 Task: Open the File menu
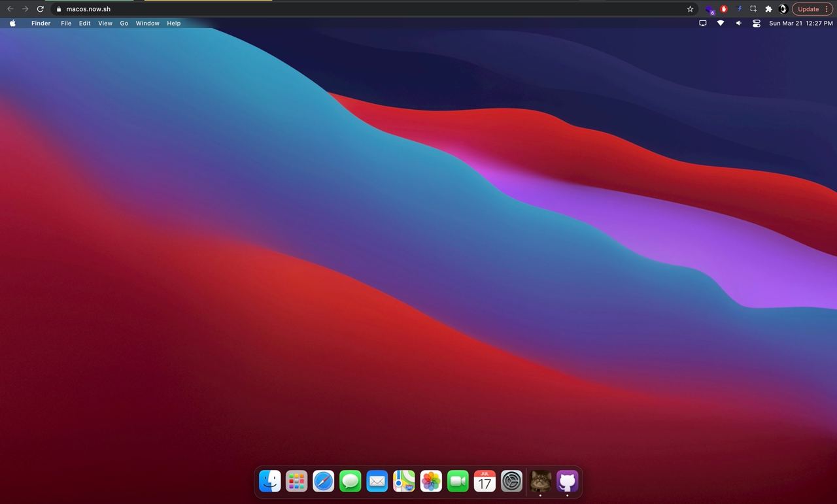click(66, 23)
